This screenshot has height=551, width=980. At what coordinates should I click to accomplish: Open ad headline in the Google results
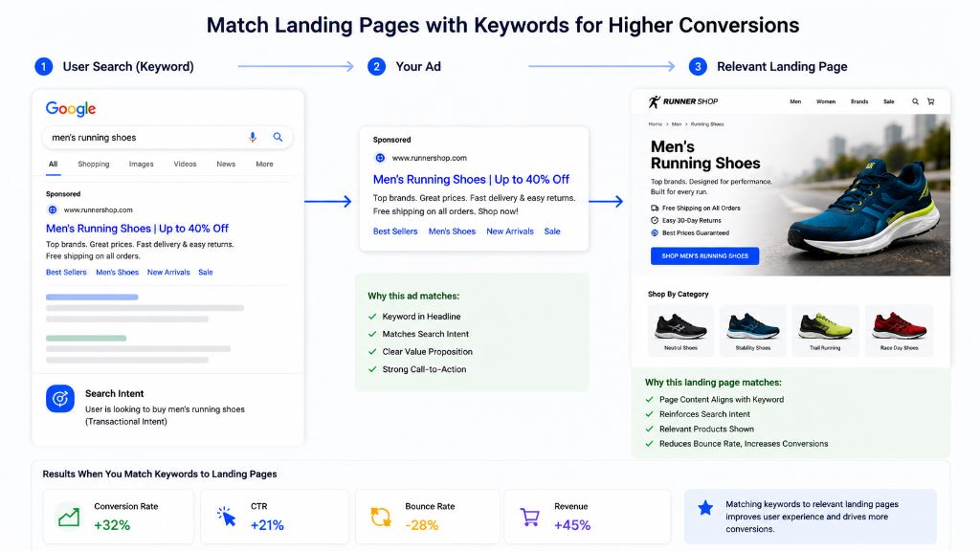(x=138, y=228)
